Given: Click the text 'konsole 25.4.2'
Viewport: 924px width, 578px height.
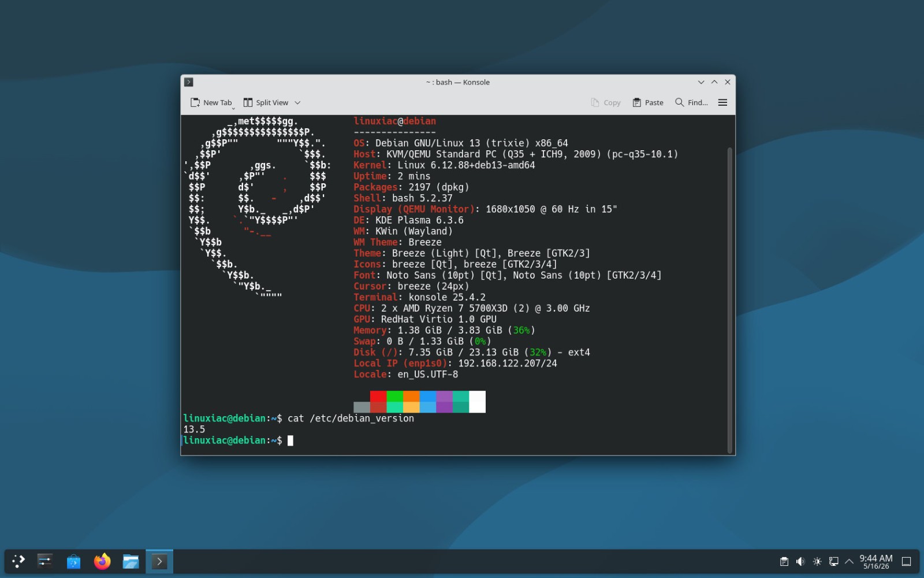Looking at the screenshot, I should [447, 297].
